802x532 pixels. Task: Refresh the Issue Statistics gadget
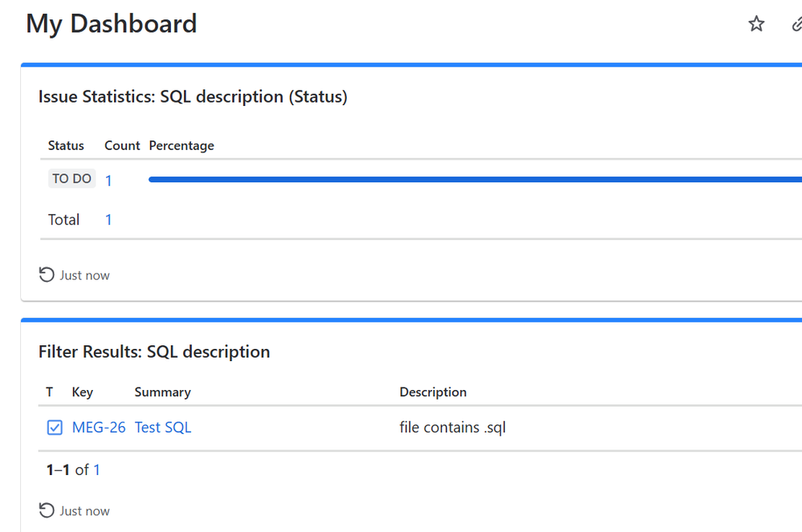coord(47,275)
